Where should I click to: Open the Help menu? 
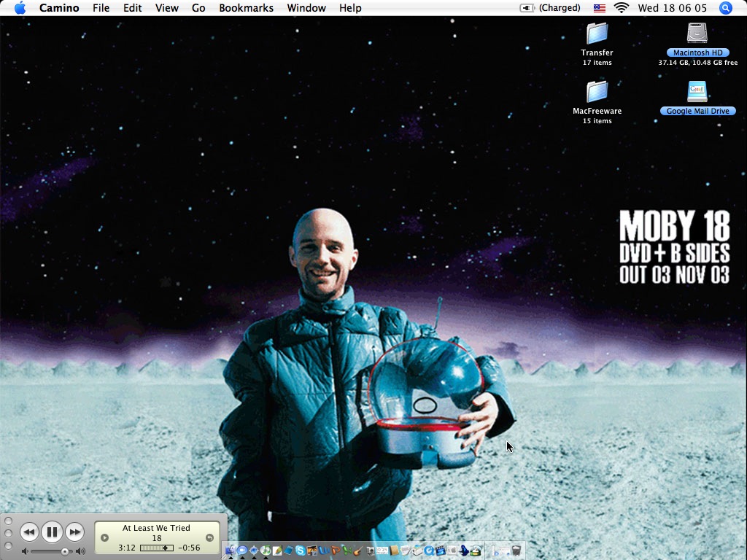(x=350, y=8)
